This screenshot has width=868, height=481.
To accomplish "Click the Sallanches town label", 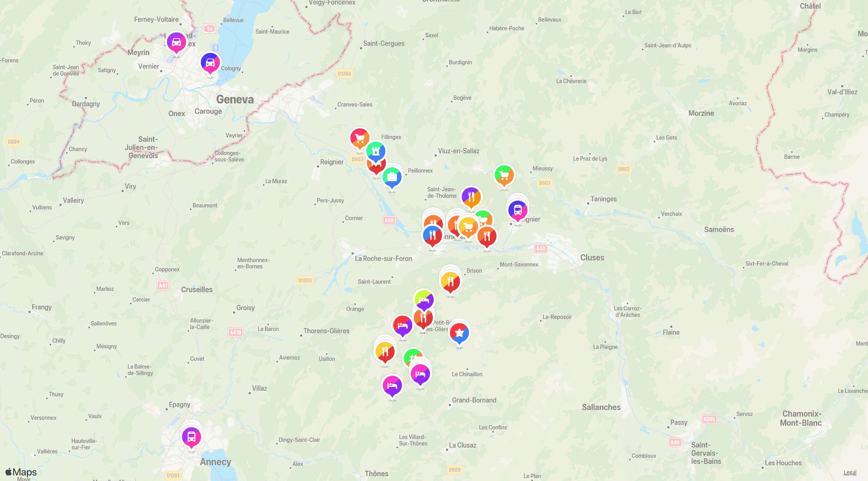I will [601, 407].
